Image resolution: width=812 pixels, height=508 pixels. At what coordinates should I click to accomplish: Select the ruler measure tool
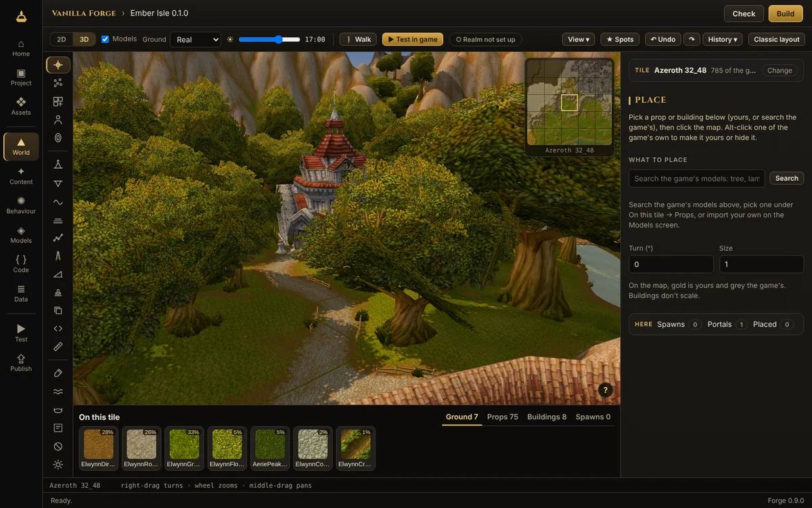click(58, 346)
